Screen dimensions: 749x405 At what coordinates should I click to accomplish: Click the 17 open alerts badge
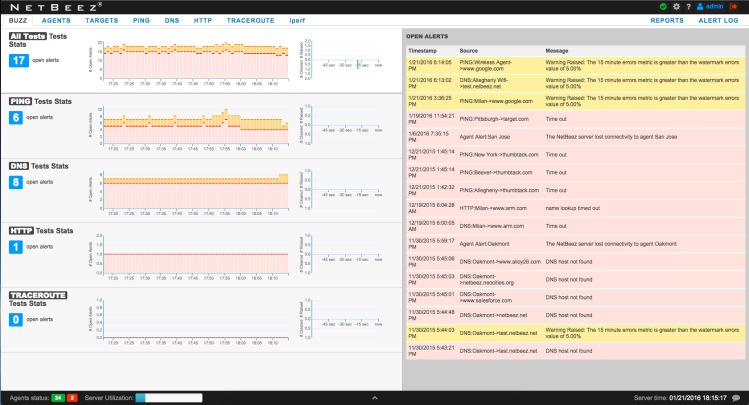(19, 61)
